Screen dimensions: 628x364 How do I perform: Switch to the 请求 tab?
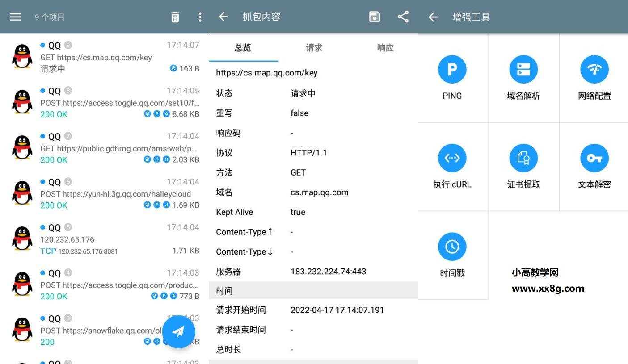pos(313,48)
